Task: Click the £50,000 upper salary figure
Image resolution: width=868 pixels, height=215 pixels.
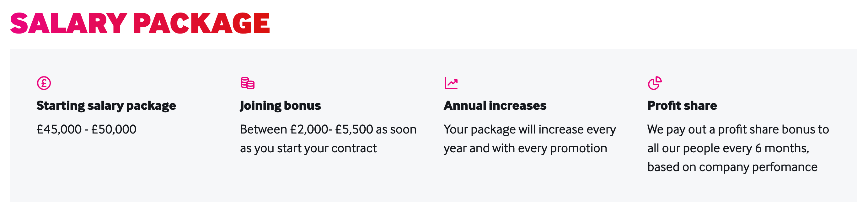Action: coord(114,129)
